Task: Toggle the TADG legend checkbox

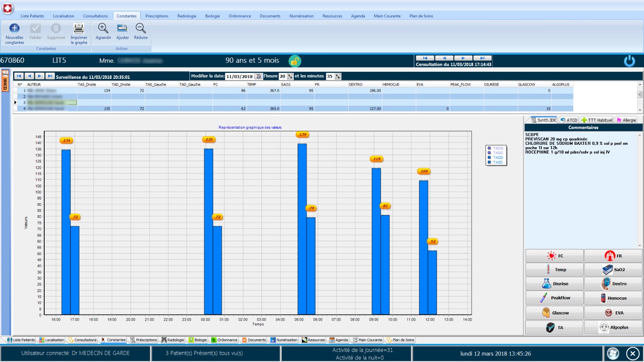Action: pyautogui.click(x=489, y=148)
